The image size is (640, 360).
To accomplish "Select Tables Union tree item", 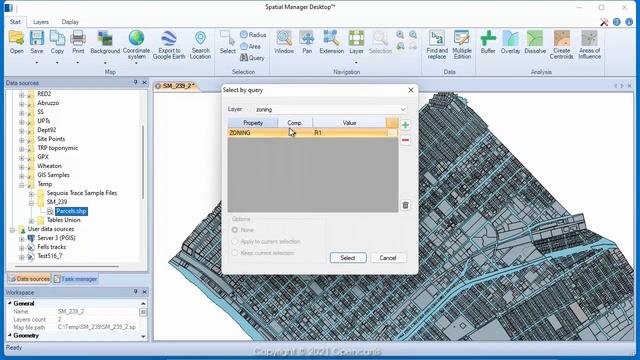I will coord(64,220).
